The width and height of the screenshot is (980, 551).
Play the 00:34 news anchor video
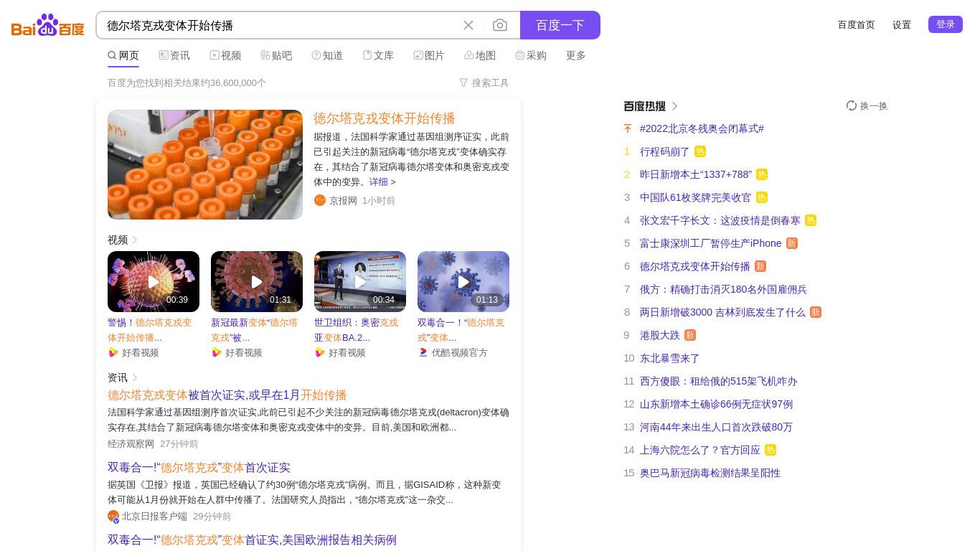(x=360, y=281)
